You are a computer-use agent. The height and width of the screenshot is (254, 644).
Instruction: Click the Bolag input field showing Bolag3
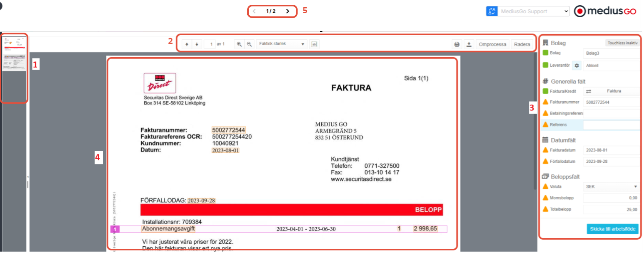(611, 53)
